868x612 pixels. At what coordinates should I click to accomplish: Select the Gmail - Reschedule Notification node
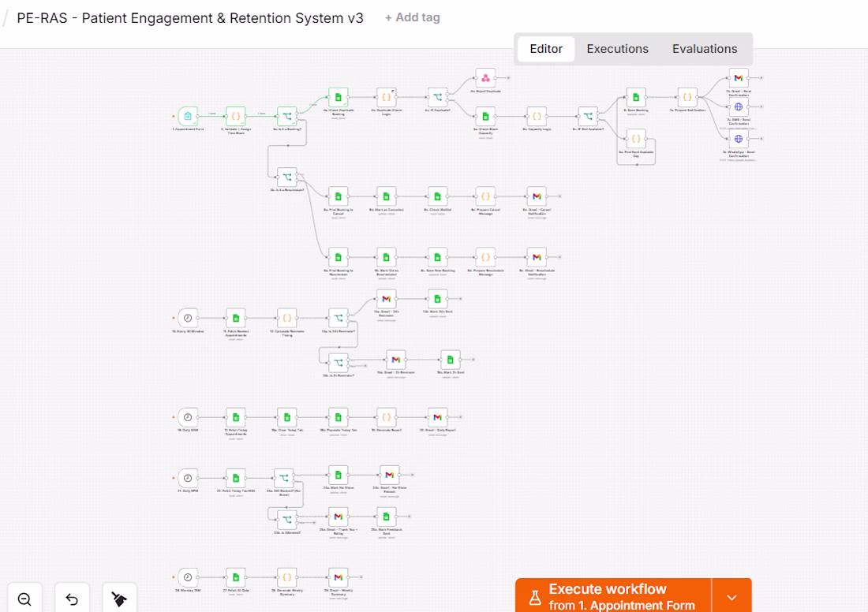[x=537, y=257]
